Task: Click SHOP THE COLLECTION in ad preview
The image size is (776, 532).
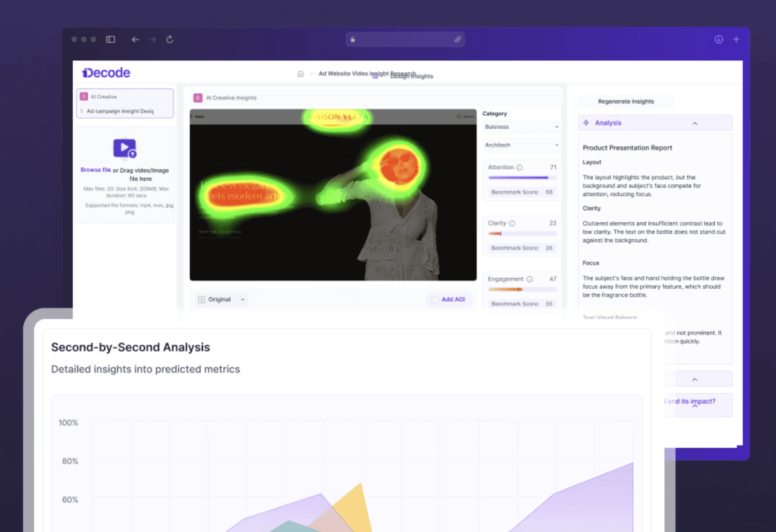Action: (220, 232)
